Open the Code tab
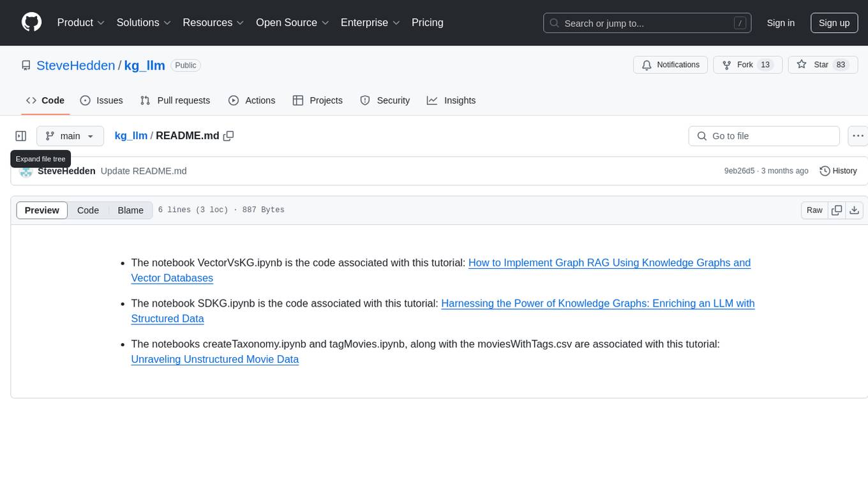Image resolution: width=868 pixels, height=488 pixels. [x=45, y=100]
